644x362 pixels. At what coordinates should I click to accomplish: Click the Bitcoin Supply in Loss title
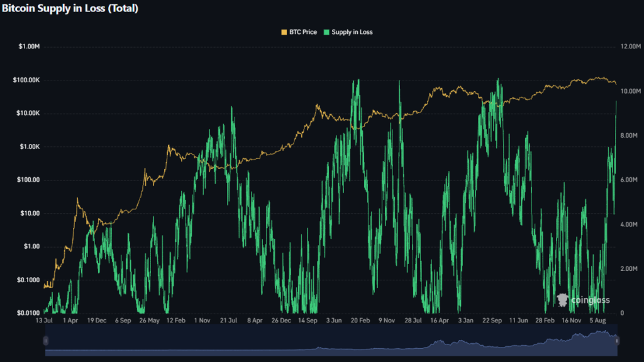[x=70, y=8]
